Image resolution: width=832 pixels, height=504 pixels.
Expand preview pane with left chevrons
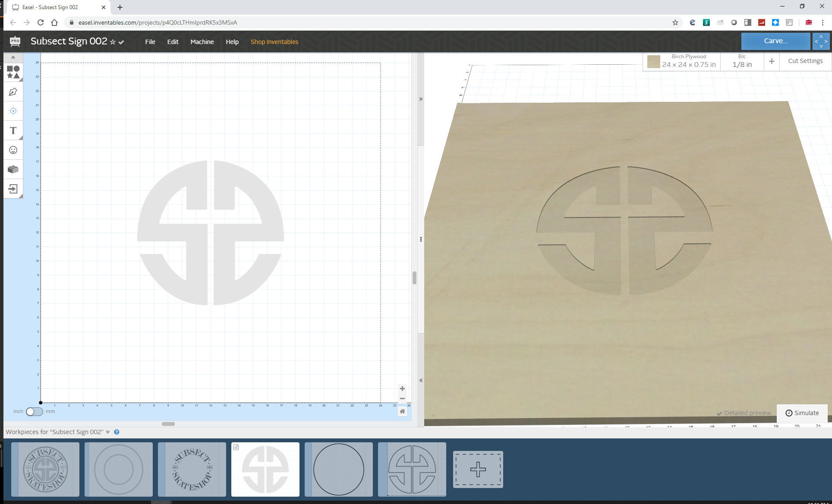[x=421, y=380]
